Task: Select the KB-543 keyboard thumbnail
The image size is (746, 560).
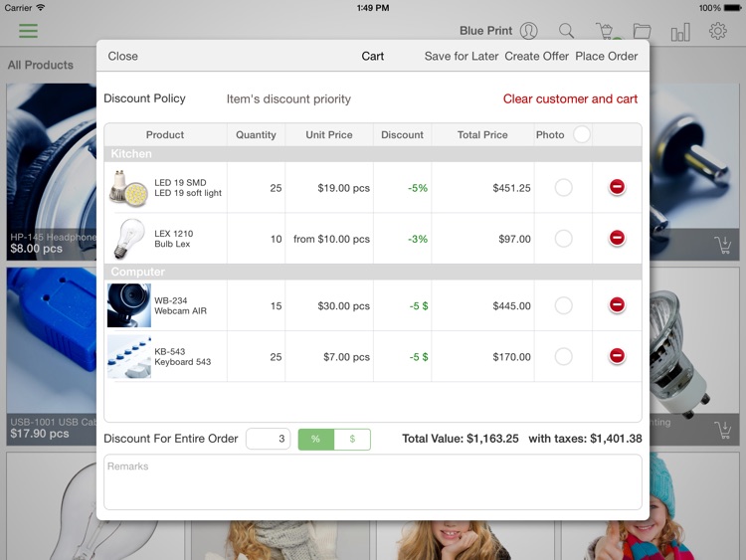Action: [129, 356]
